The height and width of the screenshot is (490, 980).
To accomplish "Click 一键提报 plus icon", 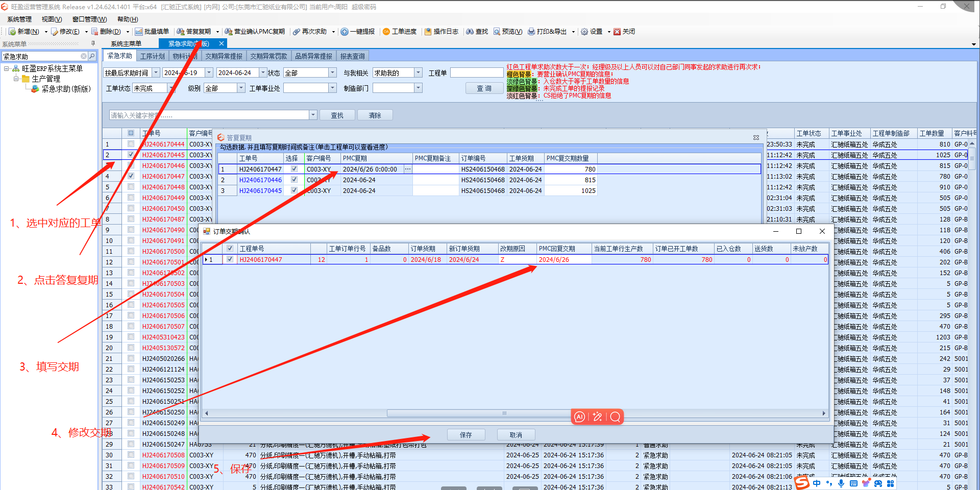I will 345,32.
